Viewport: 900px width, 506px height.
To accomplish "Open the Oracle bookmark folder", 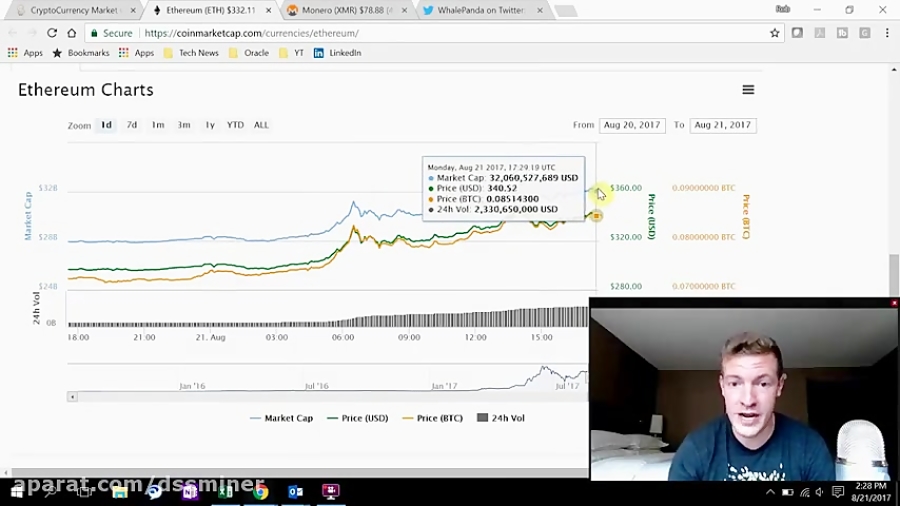I will (249, 53).
